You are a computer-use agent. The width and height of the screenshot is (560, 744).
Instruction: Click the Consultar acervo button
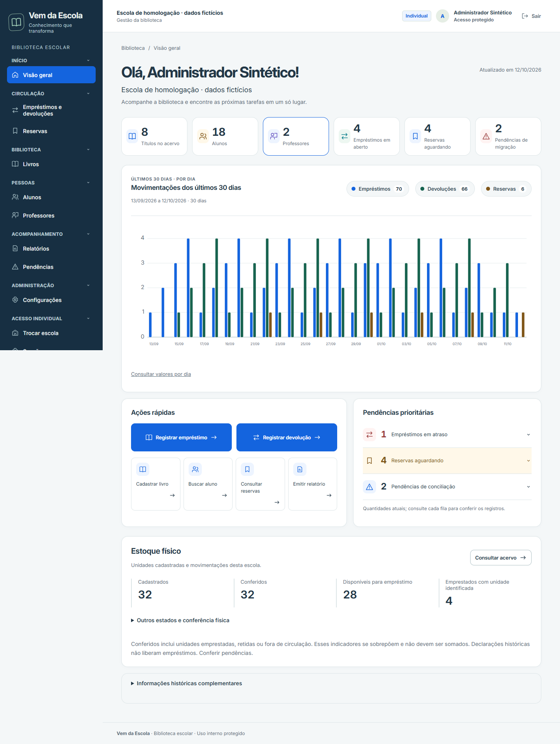tap(501, 558)
